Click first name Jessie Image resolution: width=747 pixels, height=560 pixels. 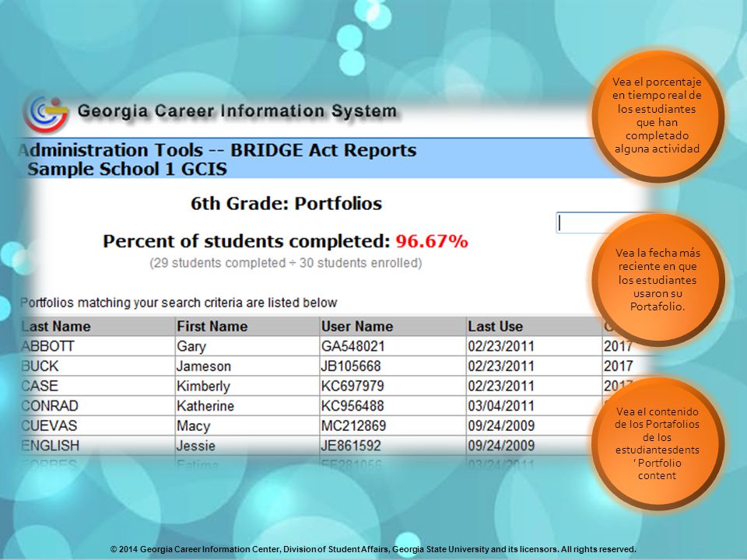pyautogui.click(x=196, y=446)
